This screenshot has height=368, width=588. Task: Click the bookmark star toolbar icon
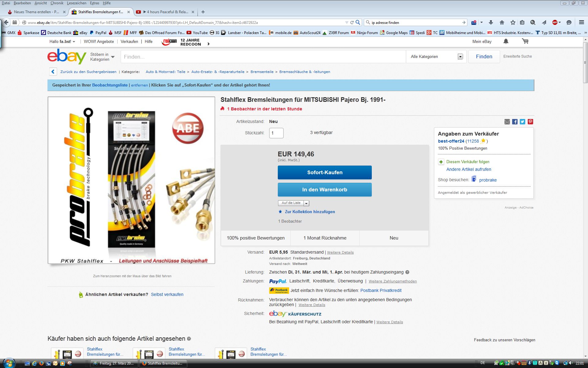point(513,22)
